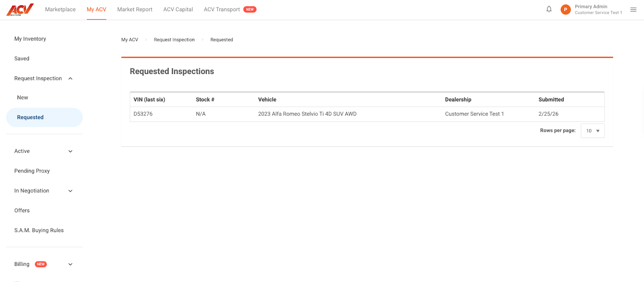
Task: Open the Rows per page dropdown
Action: [x=592, y=131]
